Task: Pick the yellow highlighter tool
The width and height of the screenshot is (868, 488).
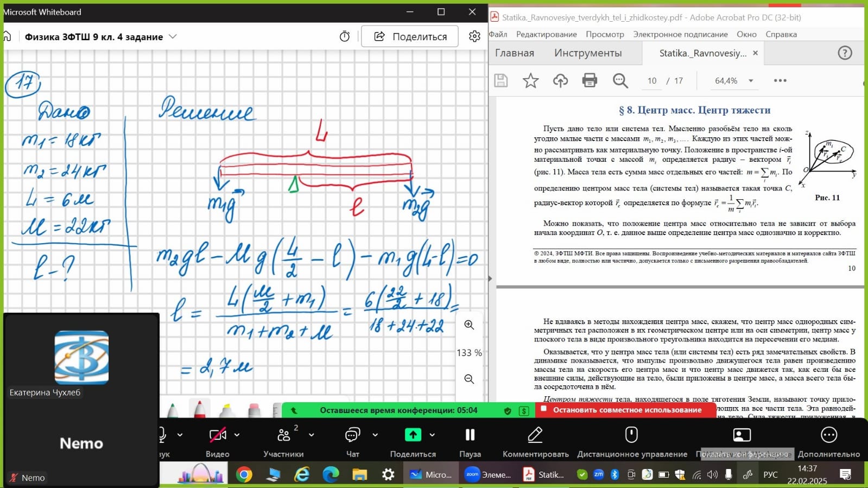Action: click(227, 411)
